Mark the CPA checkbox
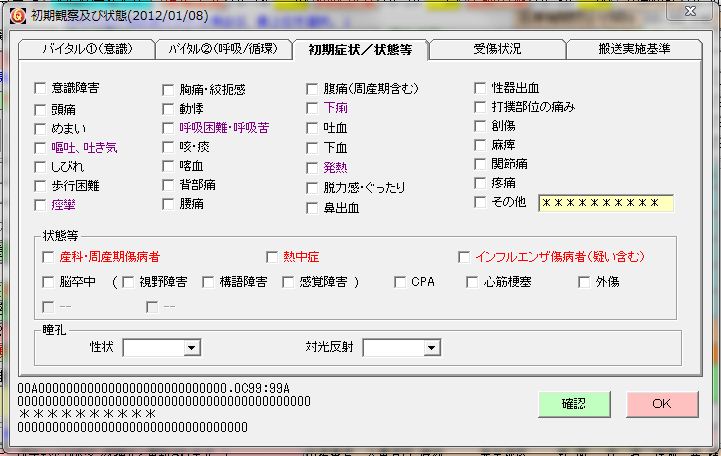This screenshot has width=721, height=456. [x=399, y=283]
